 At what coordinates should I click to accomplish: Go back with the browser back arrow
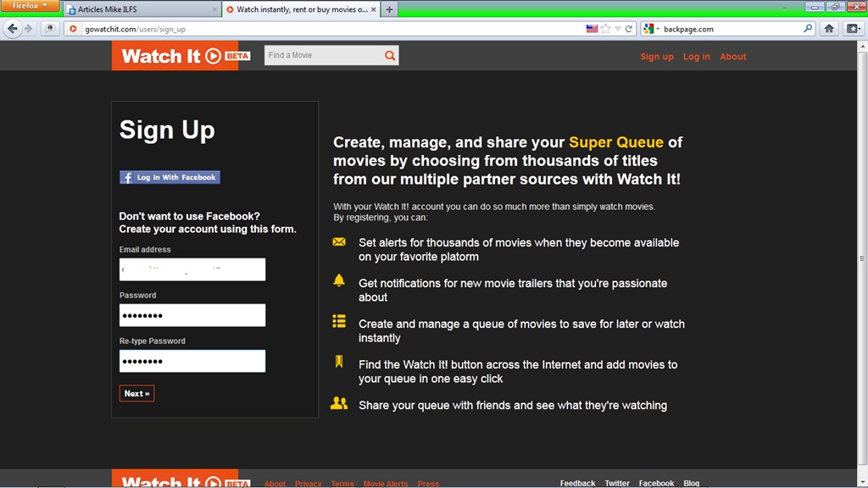(12, 29)
